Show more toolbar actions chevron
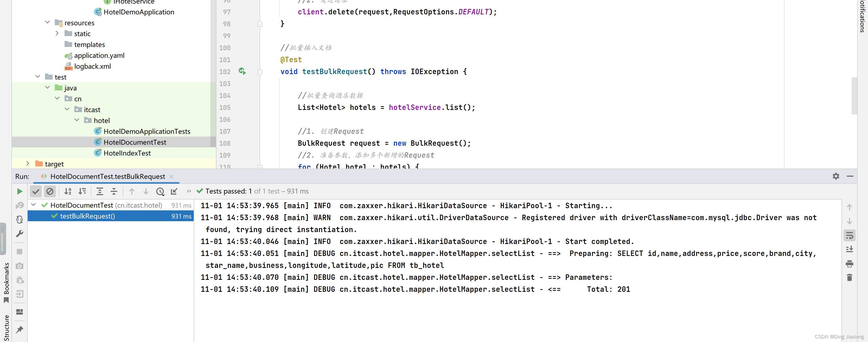Viewport: 868px width, 342px height. [189, 191]
